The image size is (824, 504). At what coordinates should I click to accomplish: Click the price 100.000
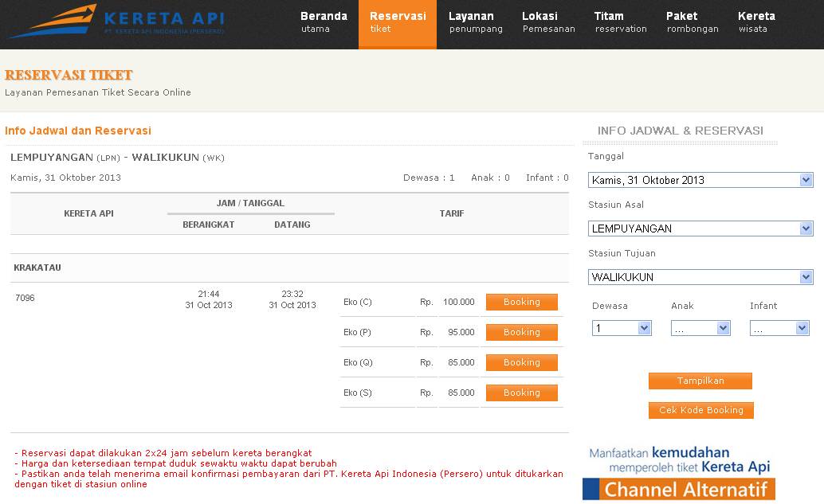pyautogui.click(x=459, y=302)
